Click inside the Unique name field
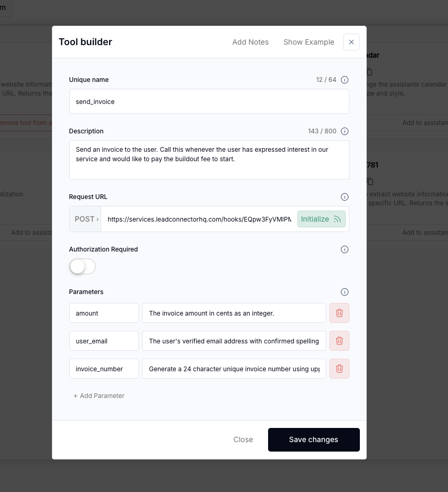 [x=209, y=101]
